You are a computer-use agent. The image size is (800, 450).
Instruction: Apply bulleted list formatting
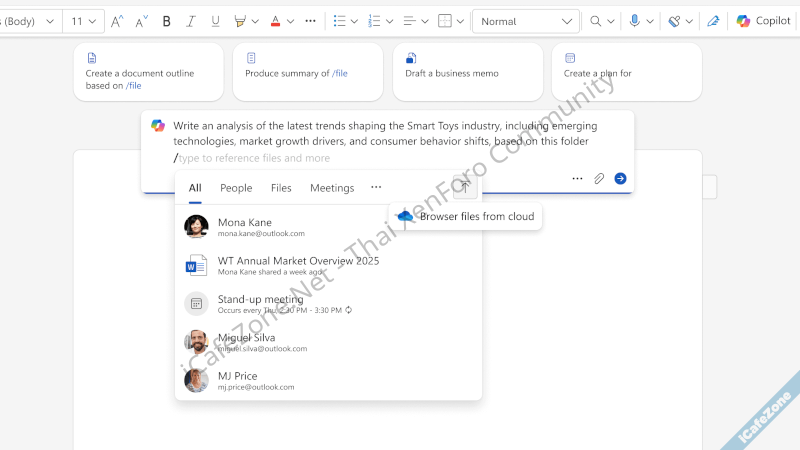339,21
